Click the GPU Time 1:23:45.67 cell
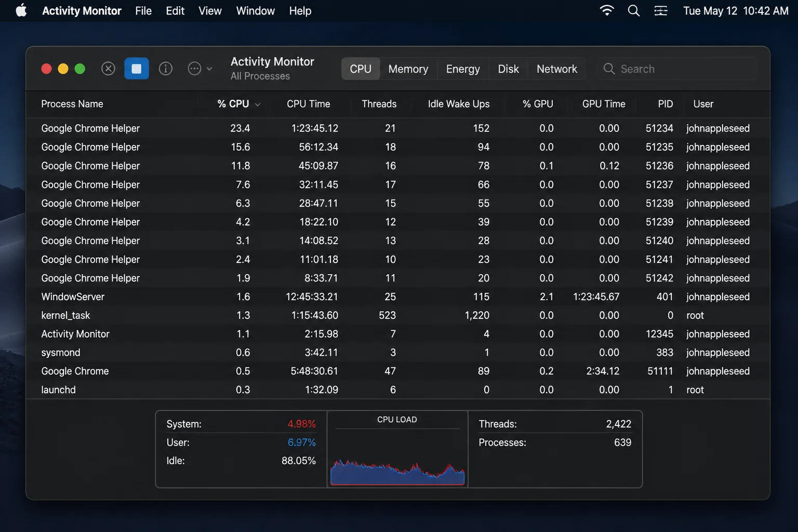The image size is (798, 532). pyautogui.click(x=596, y=297)
